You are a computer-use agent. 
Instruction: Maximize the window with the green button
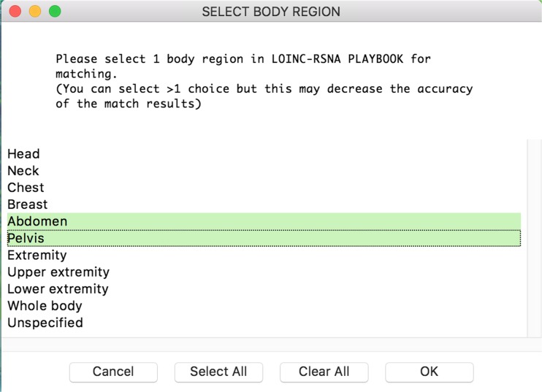[x=55, y=11]
